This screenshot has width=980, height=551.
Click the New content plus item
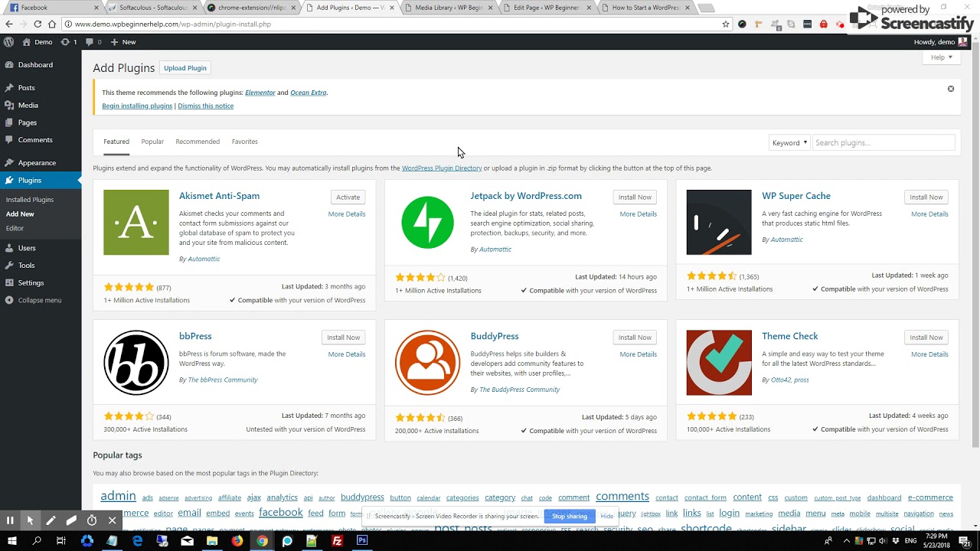click(x=123, y=42)
